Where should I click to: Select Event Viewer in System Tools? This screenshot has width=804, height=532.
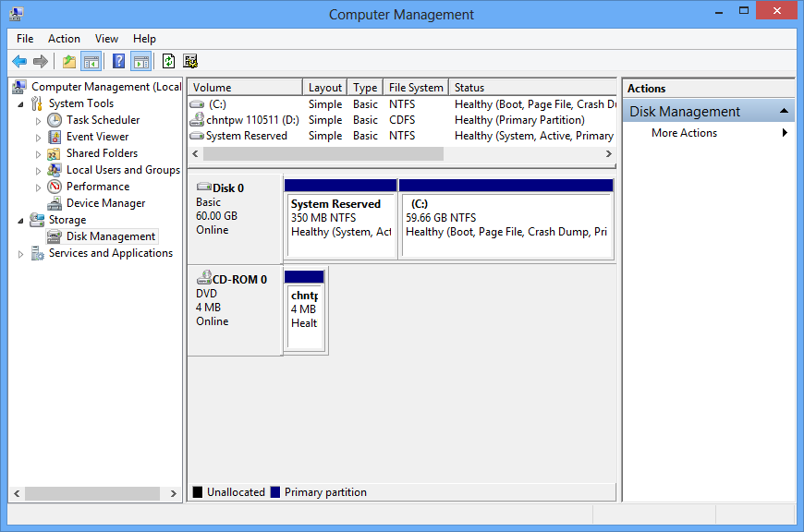pyautogui.click(x=97, y=137)
